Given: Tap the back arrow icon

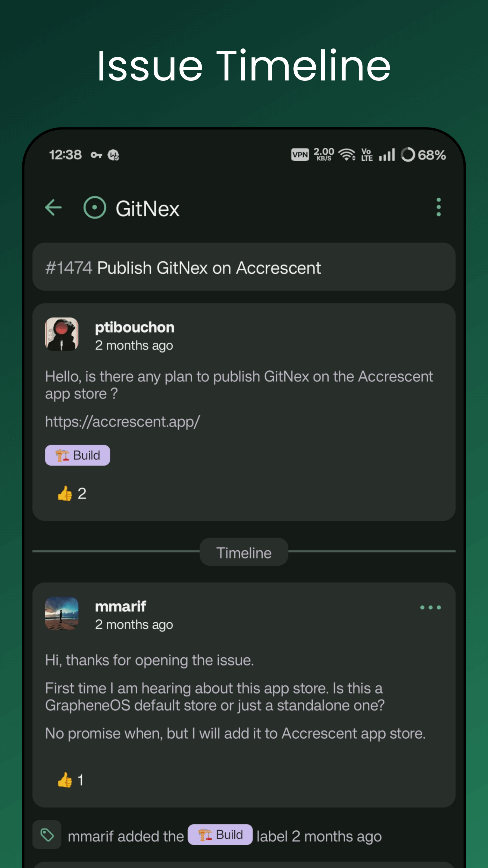Looking at the screenshot, I should pos(53,207).
